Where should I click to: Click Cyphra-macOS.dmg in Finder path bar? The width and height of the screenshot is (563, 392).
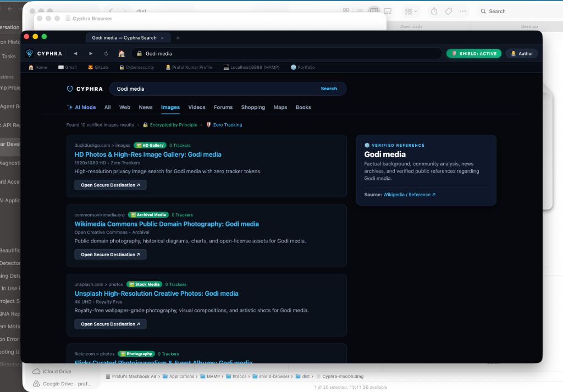[x=340, y=377]
